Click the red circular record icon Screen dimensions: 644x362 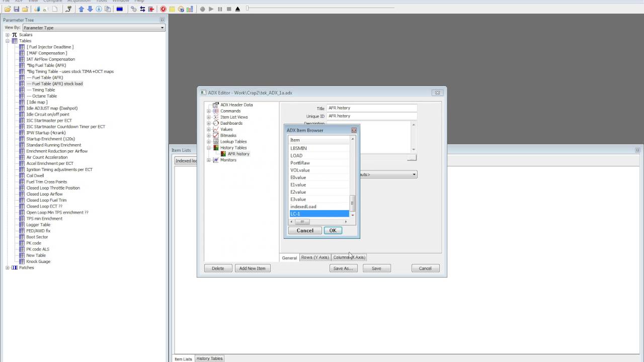(x=163, y=9)
